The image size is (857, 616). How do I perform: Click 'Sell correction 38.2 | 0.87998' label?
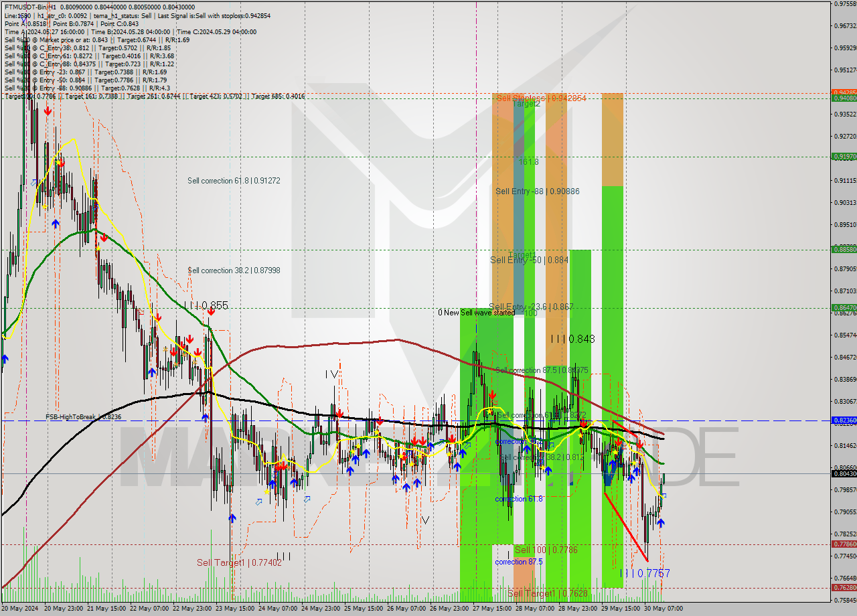point(234,271)
